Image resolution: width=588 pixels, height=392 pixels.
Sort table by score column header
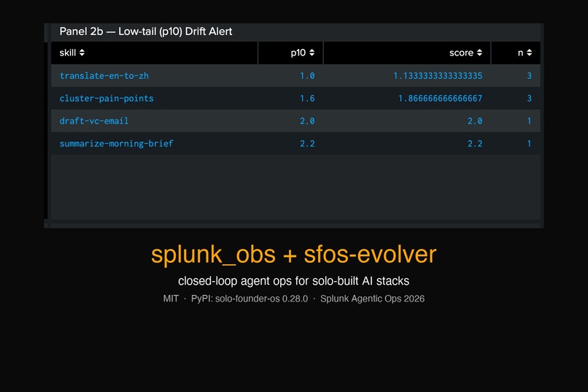tap(407, 53)
